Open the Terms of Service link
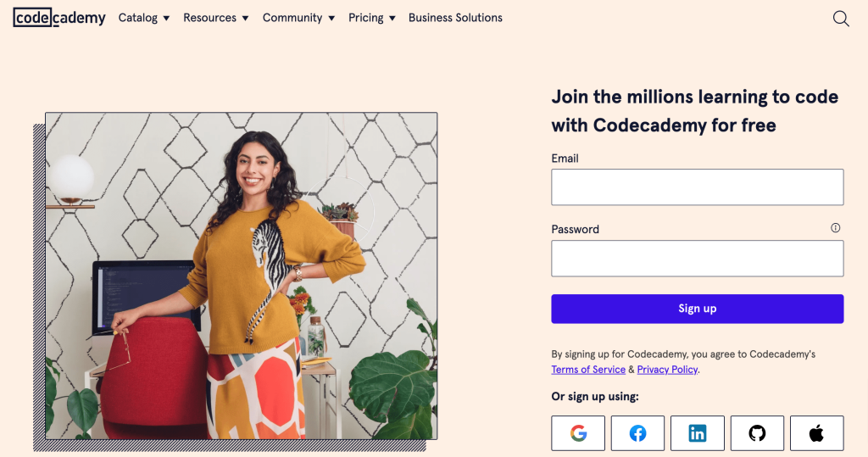 coord(588,370)
